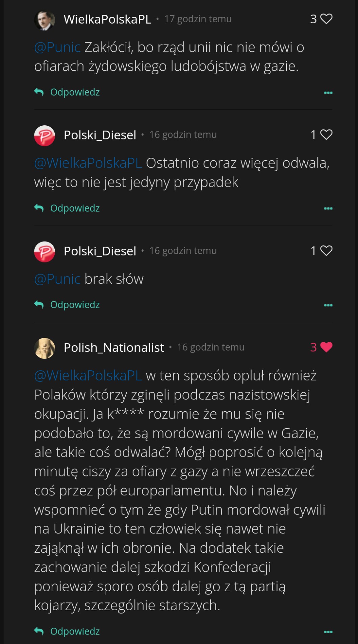Open Polski_Diesel's red P avatar on 'brak słów'

[x=45, y=252]
